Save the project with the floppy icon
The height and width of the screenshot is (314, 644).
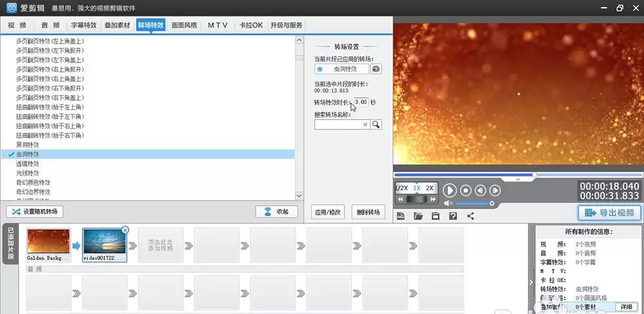pyautogui.click(x=435, y=216)
